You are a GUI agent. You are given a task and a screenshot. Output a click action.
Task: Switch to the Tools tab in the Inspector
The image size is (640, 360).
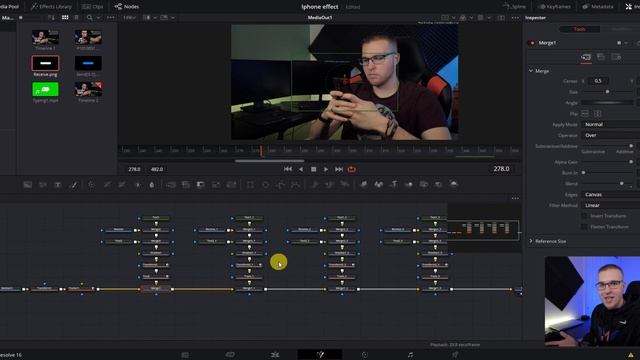[580, 29]
